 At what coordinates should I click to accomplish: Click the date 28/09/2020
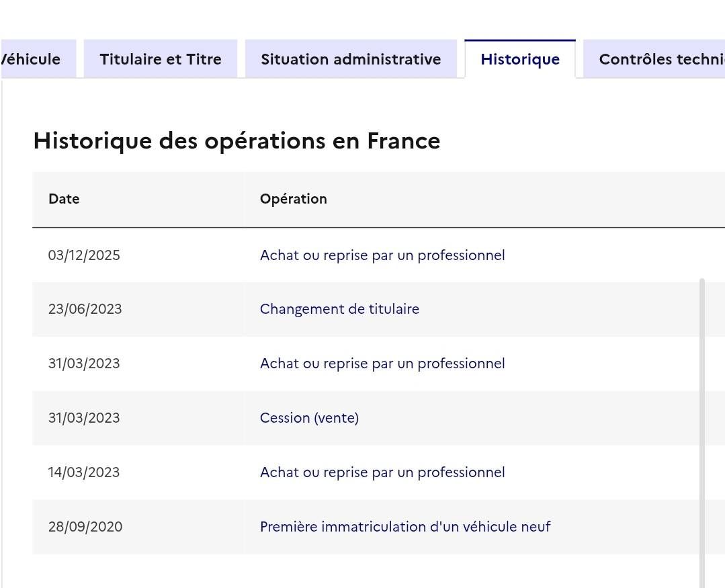[x=85, y=527]
